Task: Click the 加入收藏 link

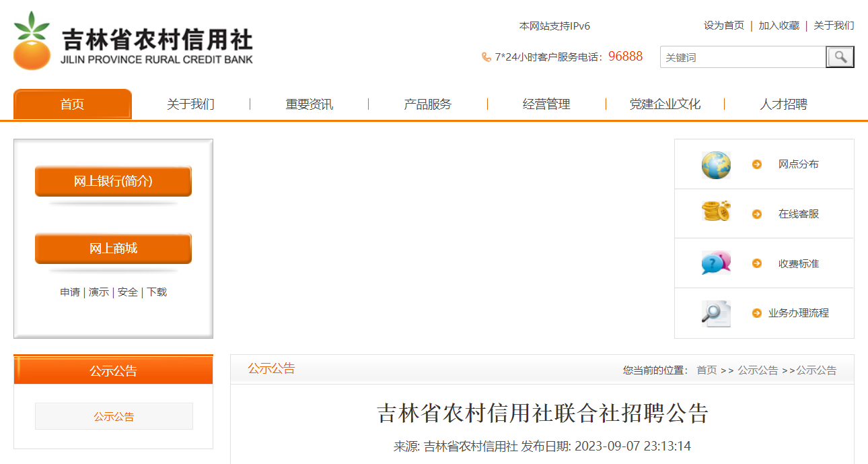Action: pyautogui.click(x=779, y=26)
